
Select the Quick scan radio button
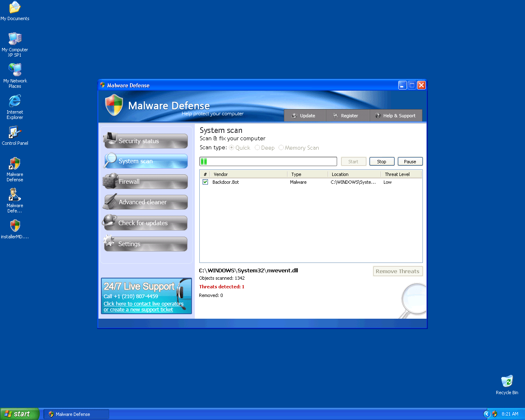(232, 148)
